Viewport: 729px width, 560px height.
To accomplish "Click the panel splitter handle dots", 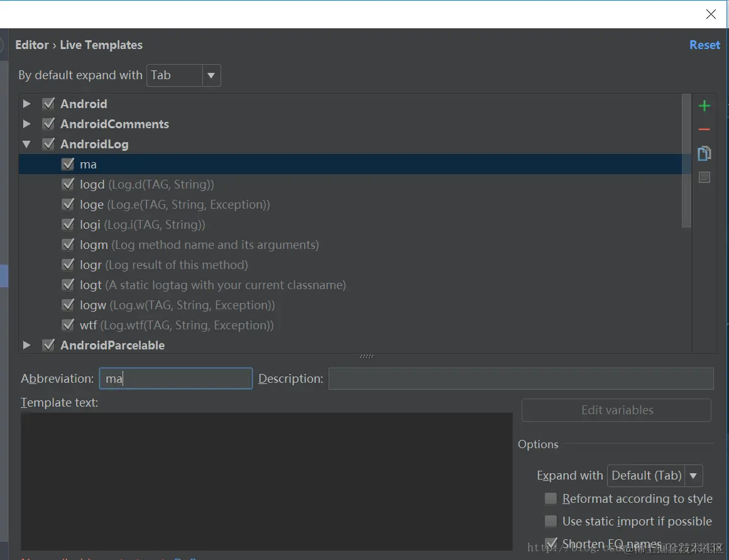I will click(367, 356).
